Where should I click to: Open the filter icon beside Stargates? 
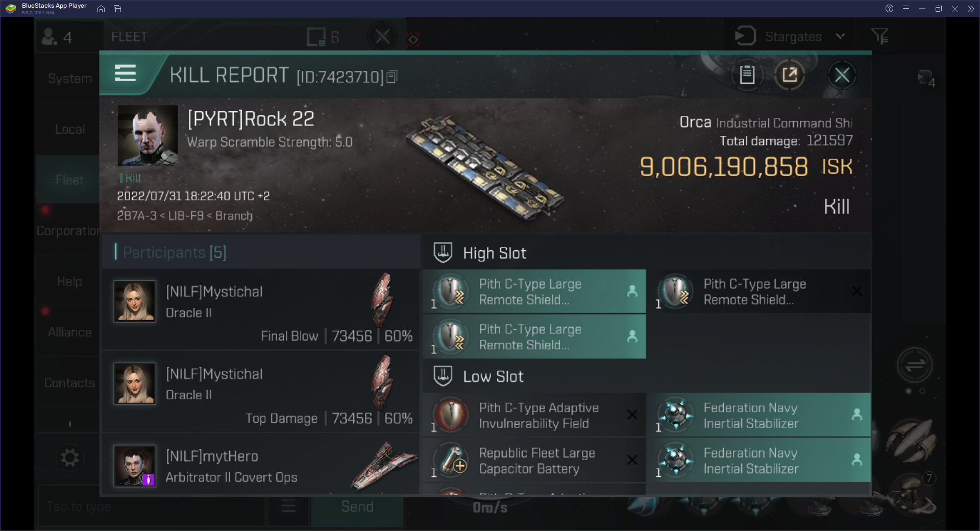click(880, 36)
